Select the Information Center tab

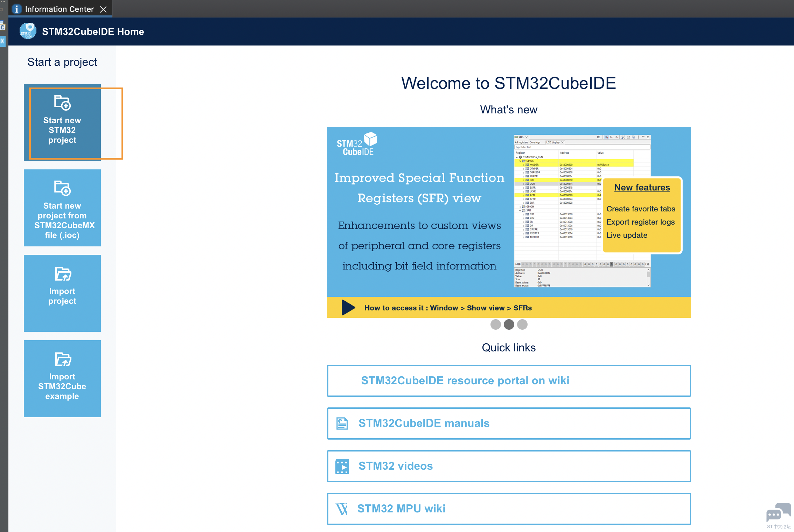point(60,9)
